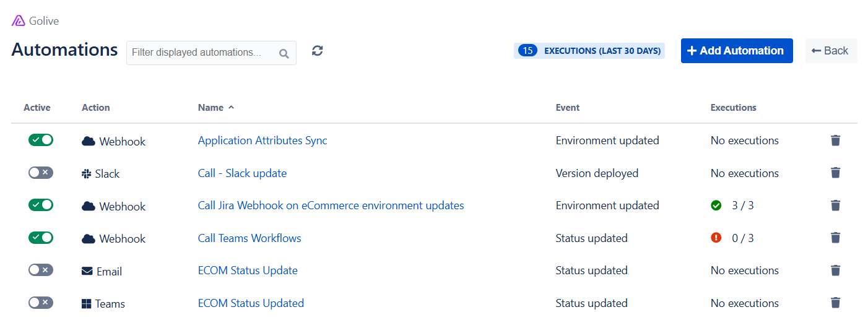The width and height of the screenshot is (868, 320).
Task: Click Webhook cloud icon for Call Jira Webhook row
Action: pyautogui.click(x=89, y=206)
